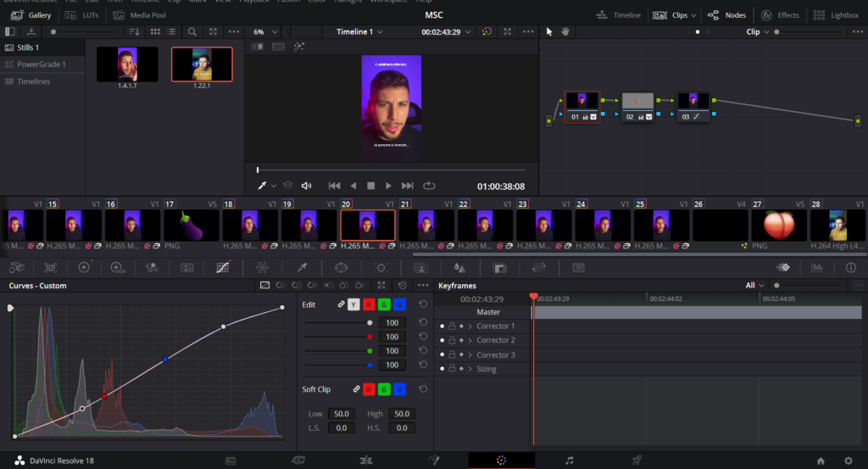Expand the Corrector 3 keyframe track
This screenshot has width=868, height=469.
pyautogui.click(x=470, y=355)
